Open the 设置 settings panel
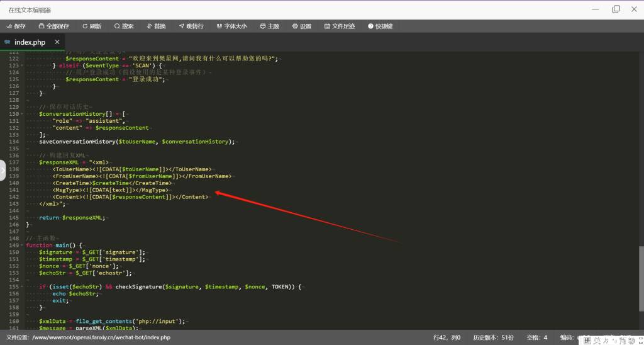 (301, 26)
